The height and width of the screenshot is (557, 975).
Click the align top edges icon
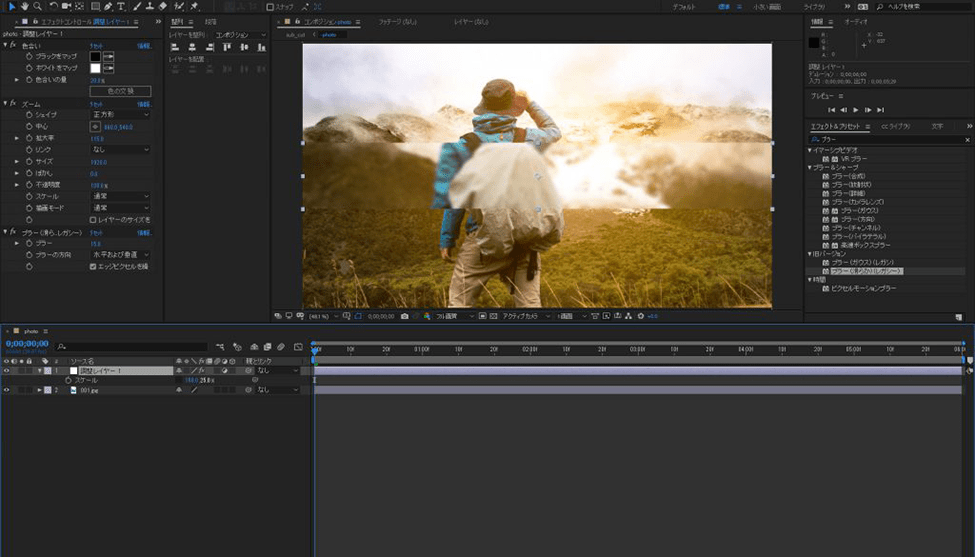(x=227, y=47)
